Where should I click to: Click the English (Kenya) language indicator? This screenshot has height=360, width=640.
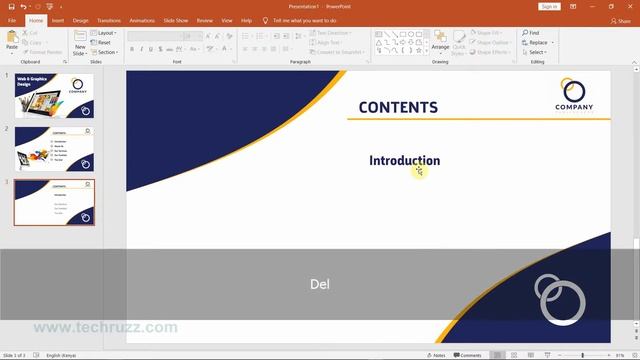tap(61, 355)
